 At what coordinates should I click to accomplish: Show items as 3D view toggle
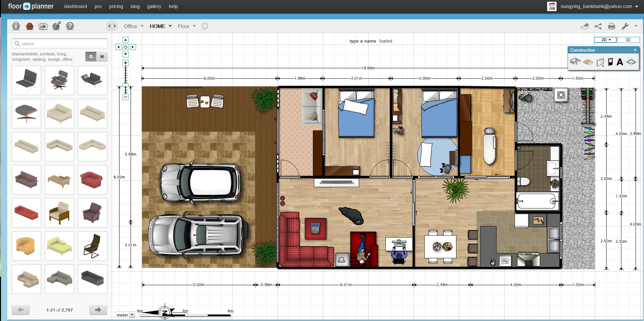[91, 57]
